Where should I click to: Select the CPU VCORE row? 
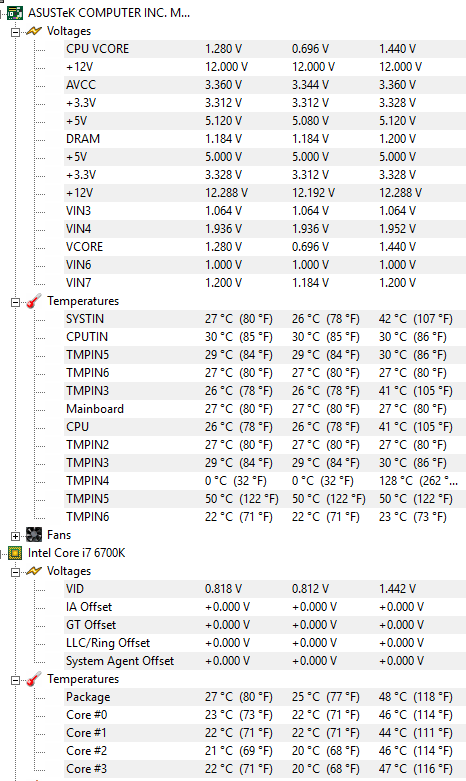point(263,49)
